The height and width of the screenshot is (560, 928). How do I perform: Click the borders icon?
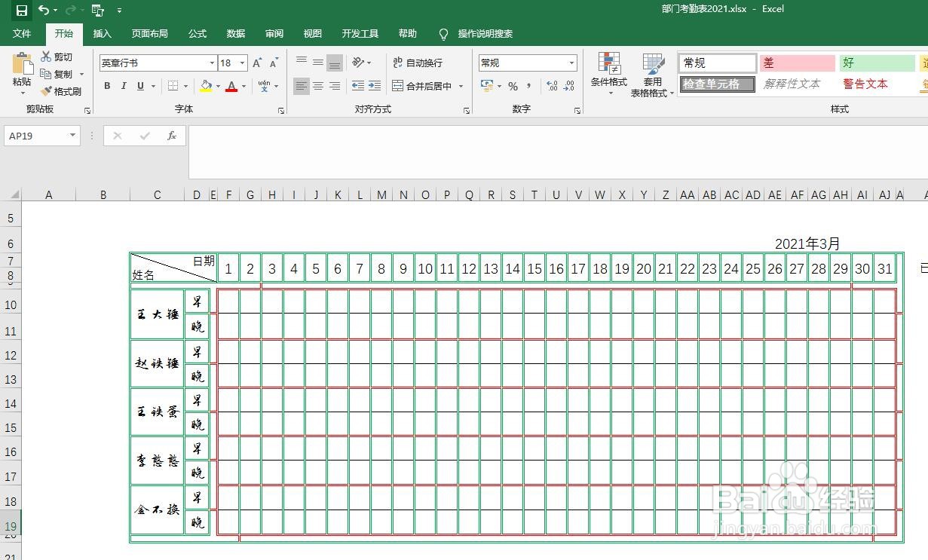point(173,86)
